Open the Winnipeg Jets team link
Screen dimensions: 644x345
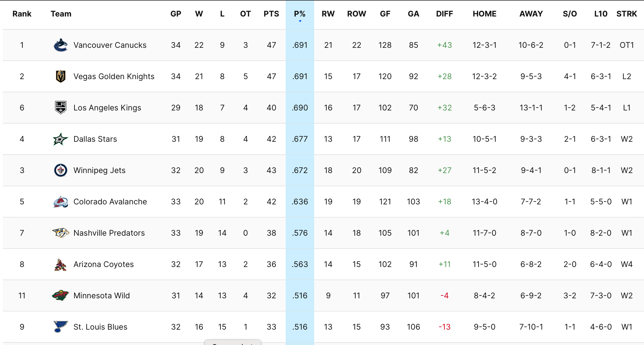[99, 171]
